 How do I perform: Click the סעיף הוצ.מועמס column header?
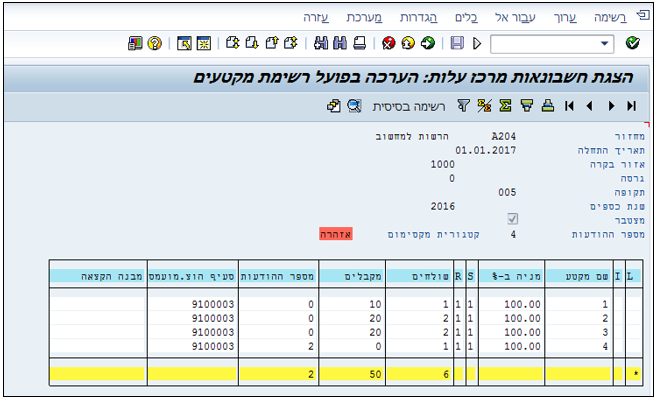tap(193, 276)
